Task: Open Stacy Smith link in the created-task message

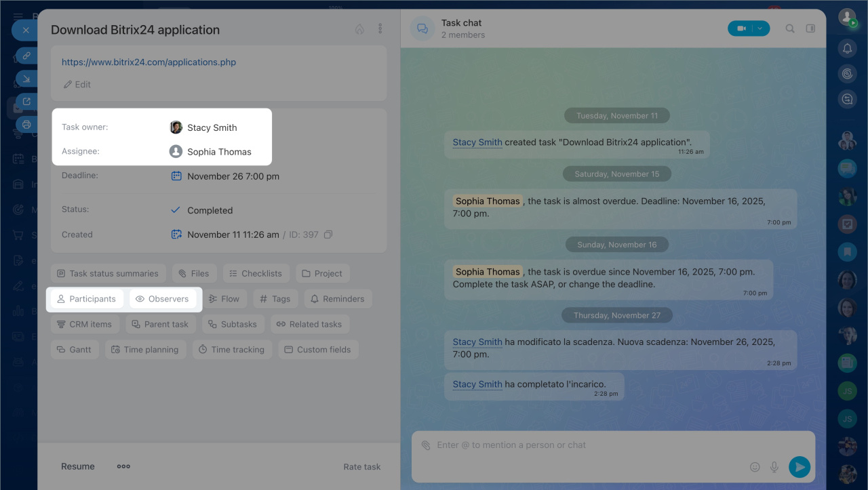Action: coord(477,142)
